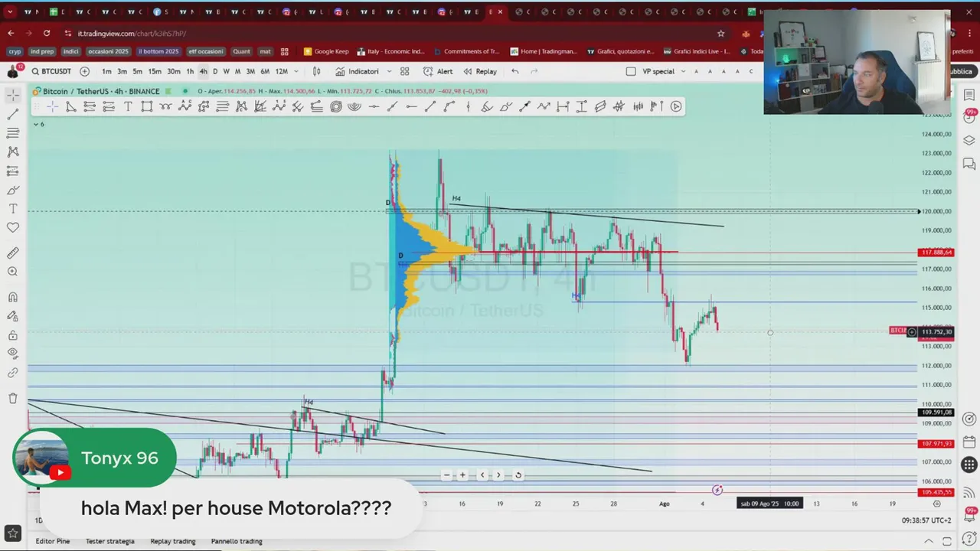This screenshot has width=980, height=551.
Task: Toggle the layout checkbox beside VP special
Action: coord(631,71)
